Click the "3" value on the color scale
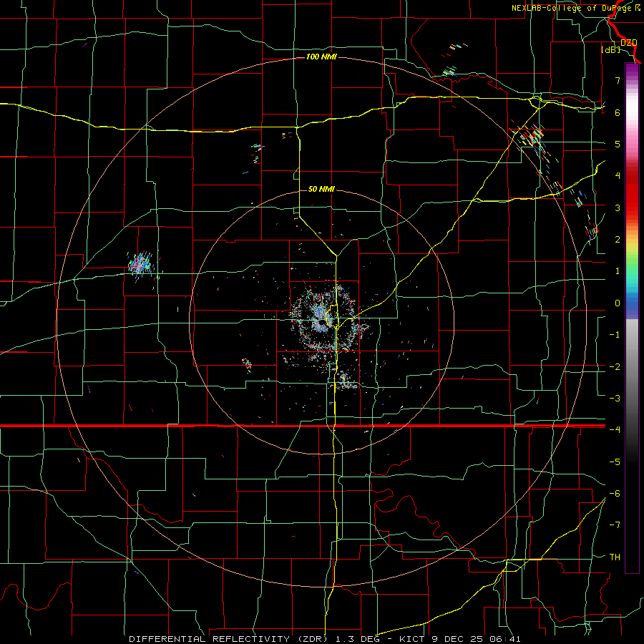The image size is (644, 644). 618,208
